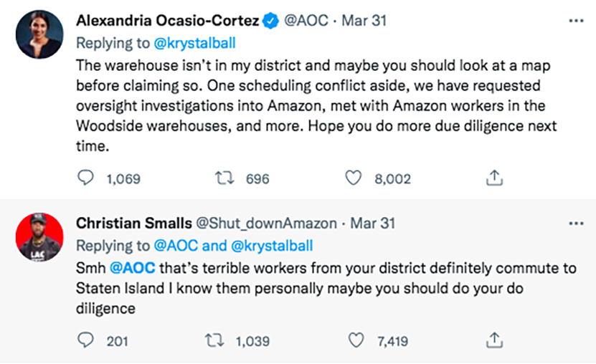596x364 pixels.
Task: Click the blue @AOC mention in Smalls' tweet text
Action: (128, 269)
